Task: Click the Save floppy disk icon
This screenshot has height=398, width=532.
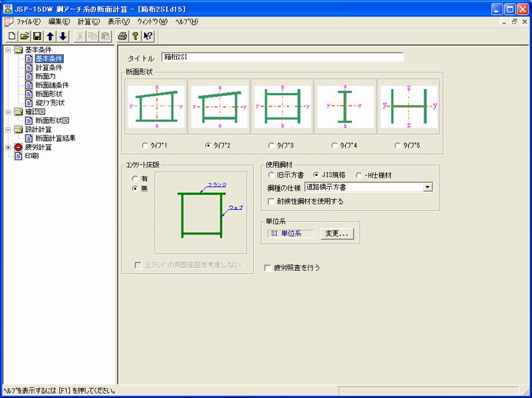Action: coord(37,35)
